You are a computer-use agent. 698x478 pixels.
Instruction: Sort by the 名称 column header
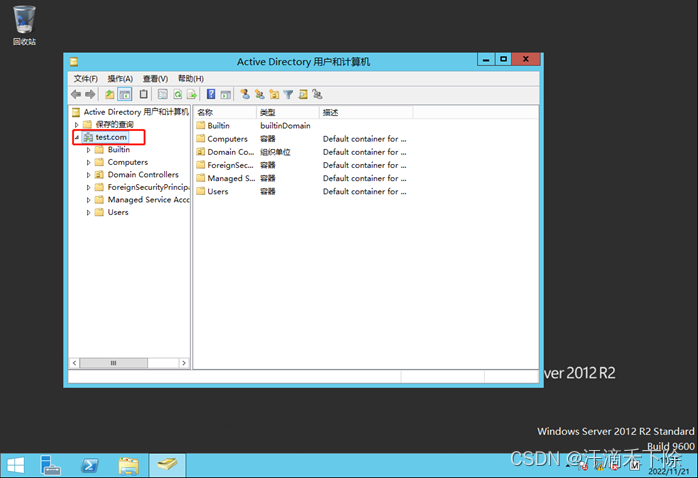point(225,113)
